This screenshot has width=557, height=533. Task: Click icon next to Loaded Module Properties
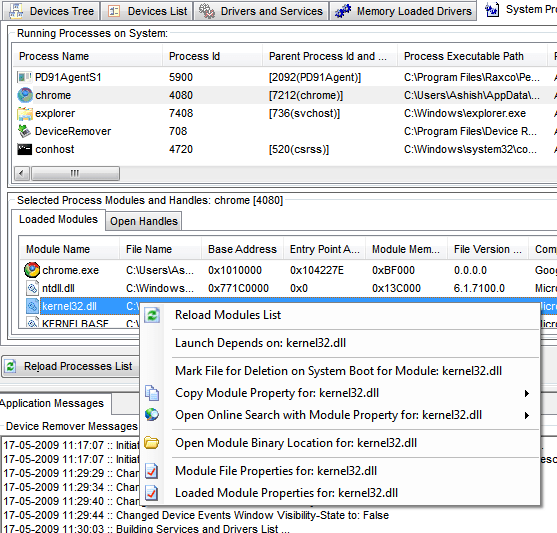(x=152, y=493)
